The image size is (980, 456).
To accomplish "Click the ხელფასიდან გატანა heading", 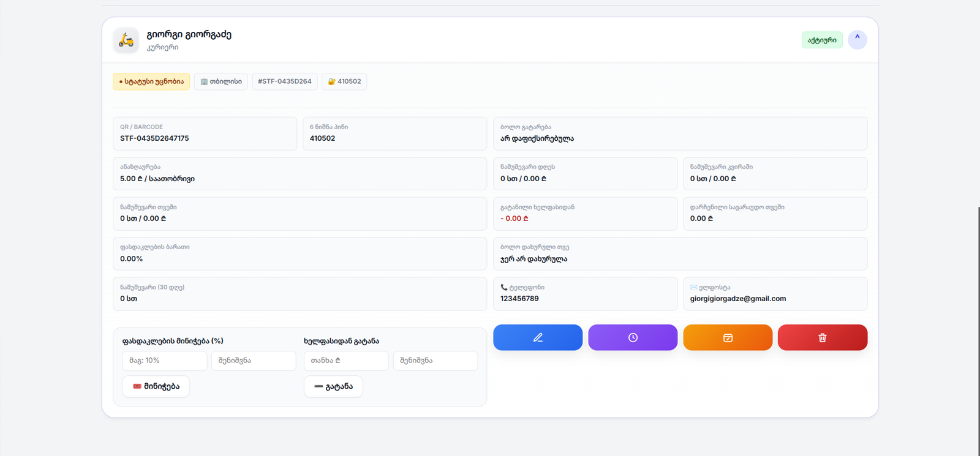I will tap(342, 341).
